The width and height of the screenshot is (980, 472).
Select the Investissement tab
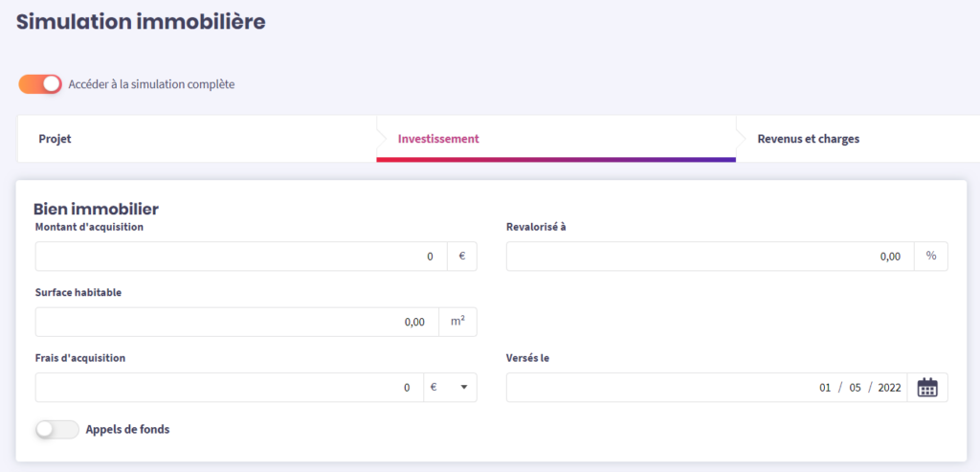(438, 139)
